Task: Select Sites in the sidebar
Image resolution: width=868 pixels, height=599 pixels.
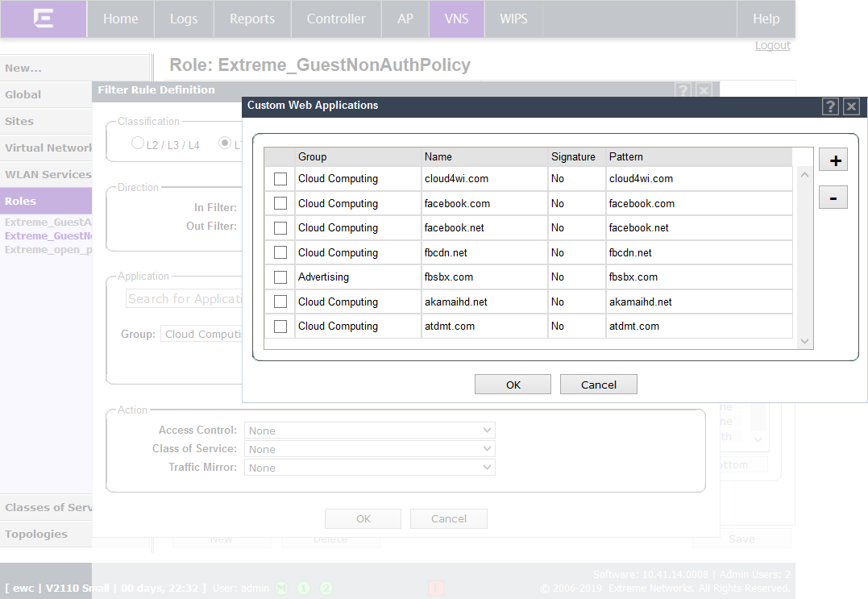Action: (47, 121)
